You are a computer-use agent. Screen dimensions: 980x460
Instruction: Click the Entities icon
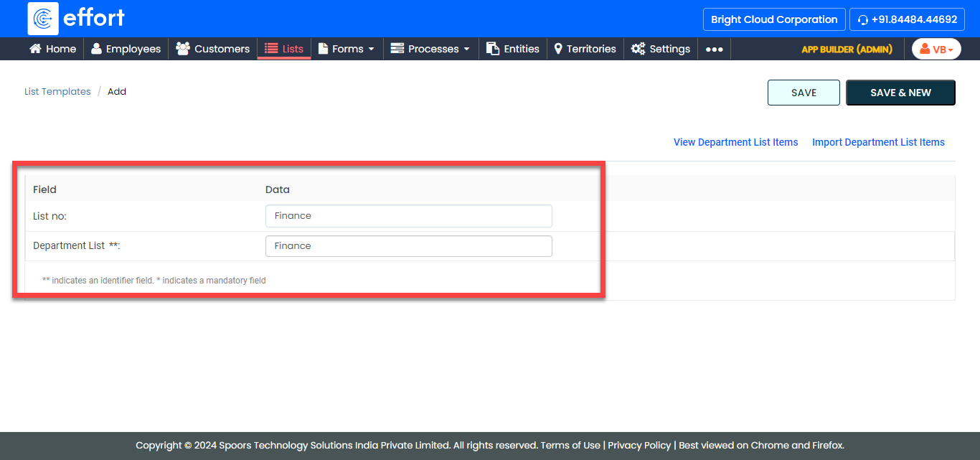pos(493,49)
